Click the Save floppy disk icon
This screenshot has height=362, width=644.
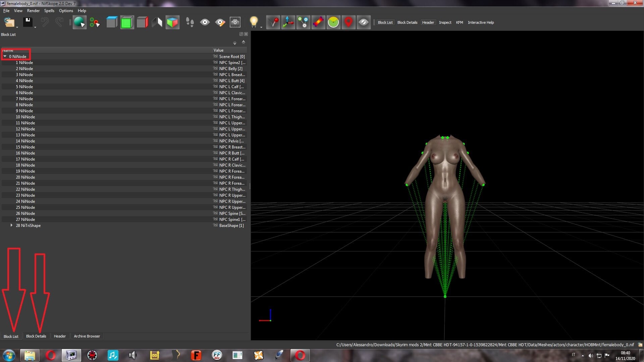pyautogui.click(x=28, y=22)
